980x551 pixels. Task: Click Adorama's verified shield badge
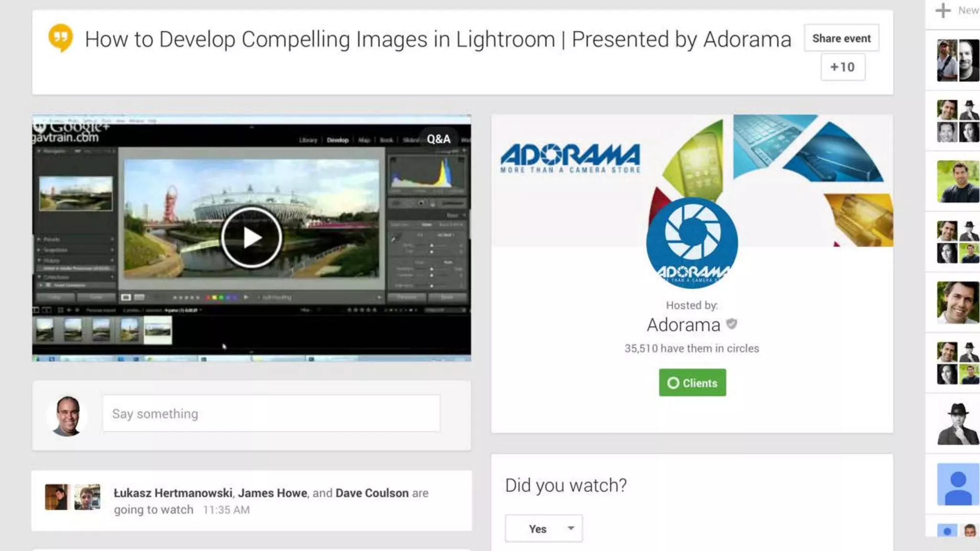(732, 324)
